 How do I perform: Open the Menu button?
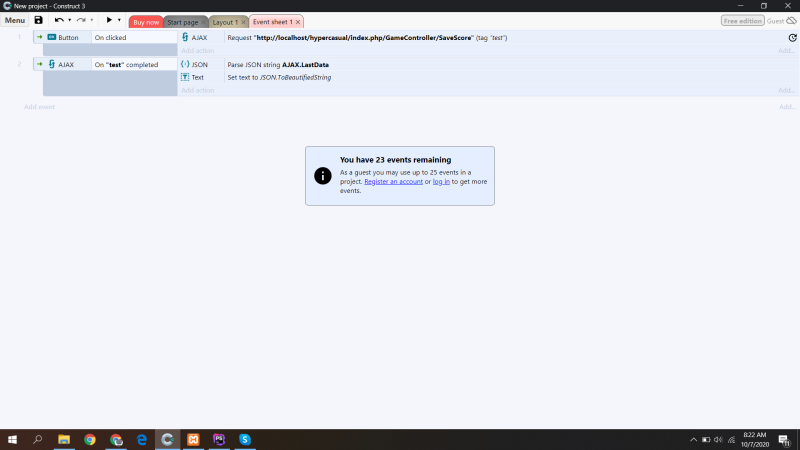click(x=14, y=20)
